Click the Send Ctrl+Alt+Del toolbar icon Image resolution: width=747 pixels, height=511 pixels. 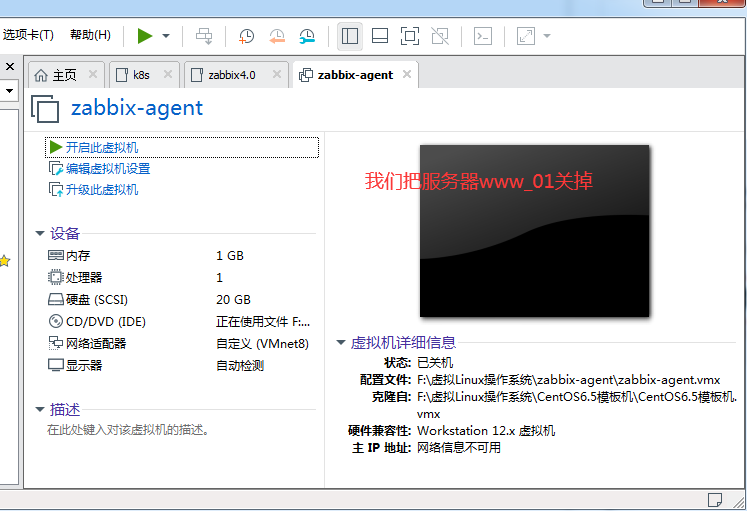coord(204,36)
